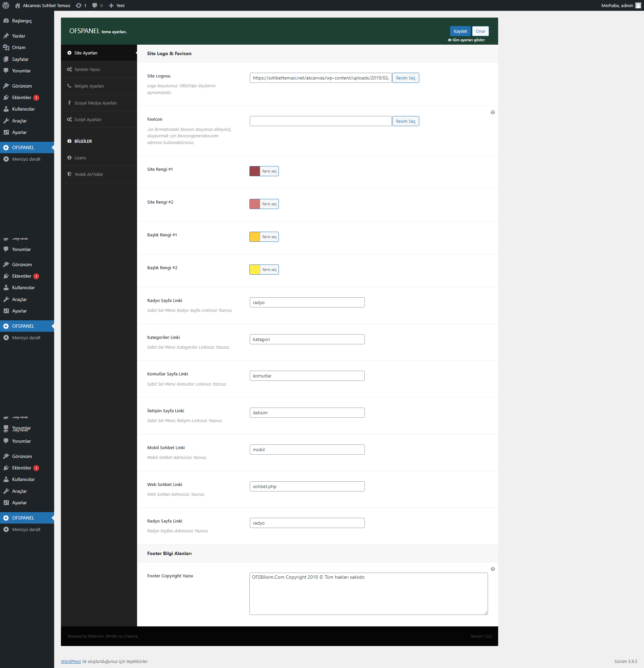Open Başlık Rengi #2 color picker
The height and width of the screenshot is (668, 644).
click(x=264, y=270)
